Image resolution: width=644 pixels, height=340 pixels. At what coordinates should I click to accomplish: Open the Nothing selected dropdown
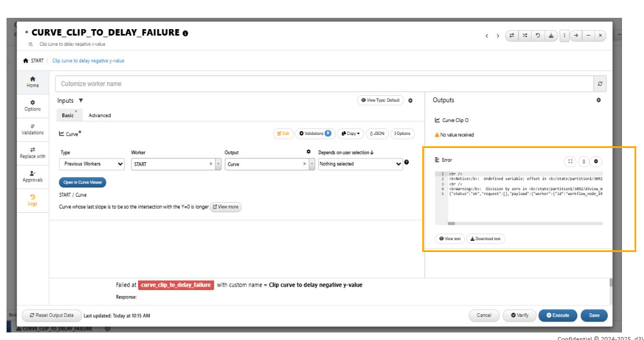tap(360, 164)
